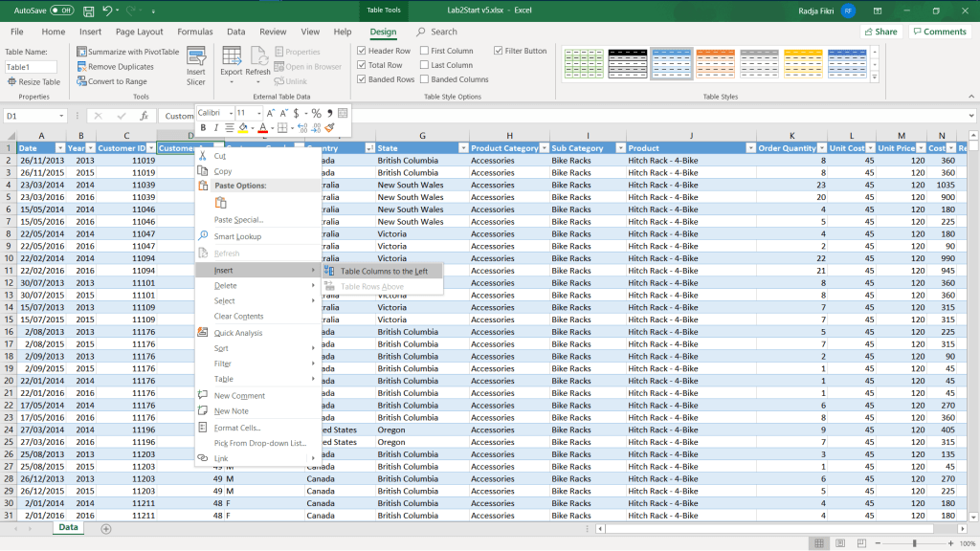Image resolution: width=980 pixels, height=551 pixels.
Task: Enable the First Column checkbox
Action: pyautogui.click(x=424, y=51)
